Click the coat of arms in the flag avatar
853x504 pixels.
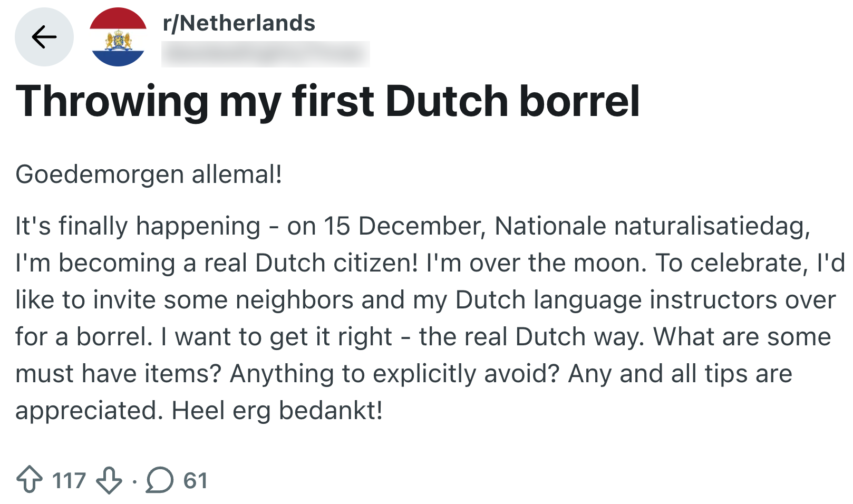[x=118, y=40]
